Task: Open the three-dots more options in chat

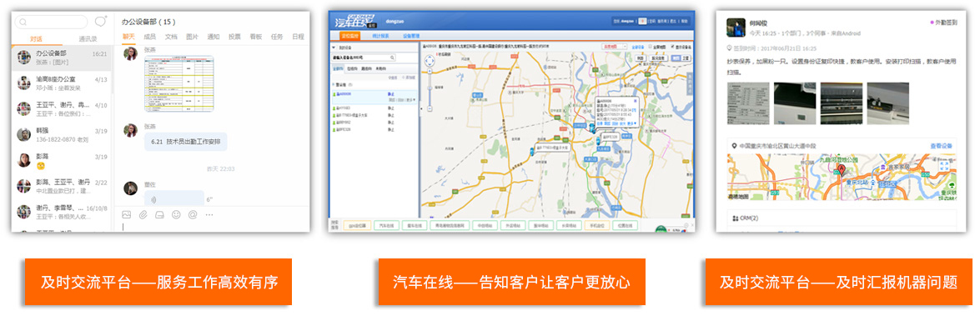Action: [209, 214]
